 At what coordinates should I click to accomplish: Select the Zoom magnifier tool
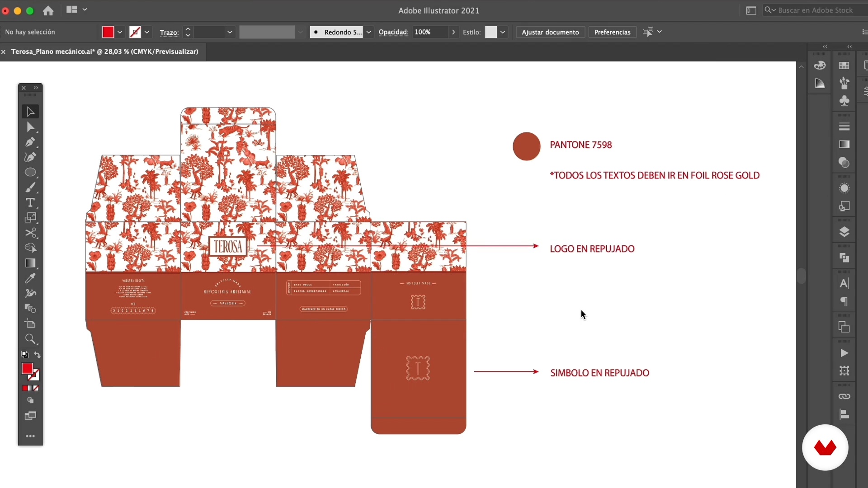click(30, 339)
